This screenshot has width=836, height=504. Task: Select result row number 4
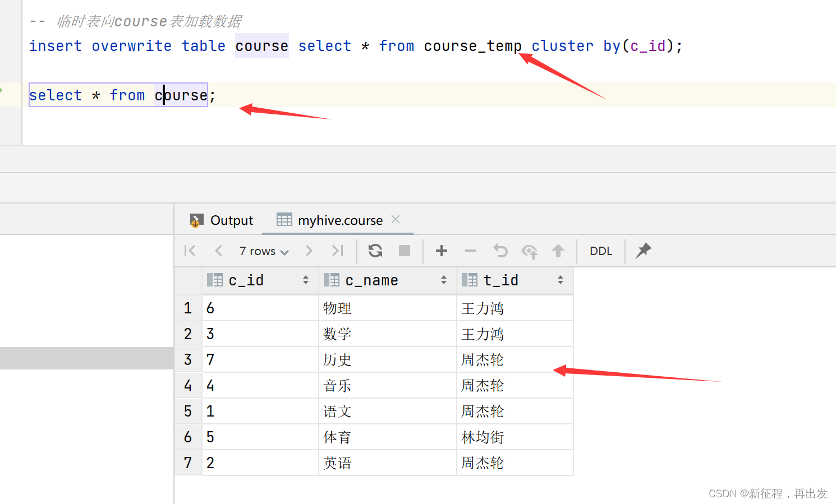188,386
